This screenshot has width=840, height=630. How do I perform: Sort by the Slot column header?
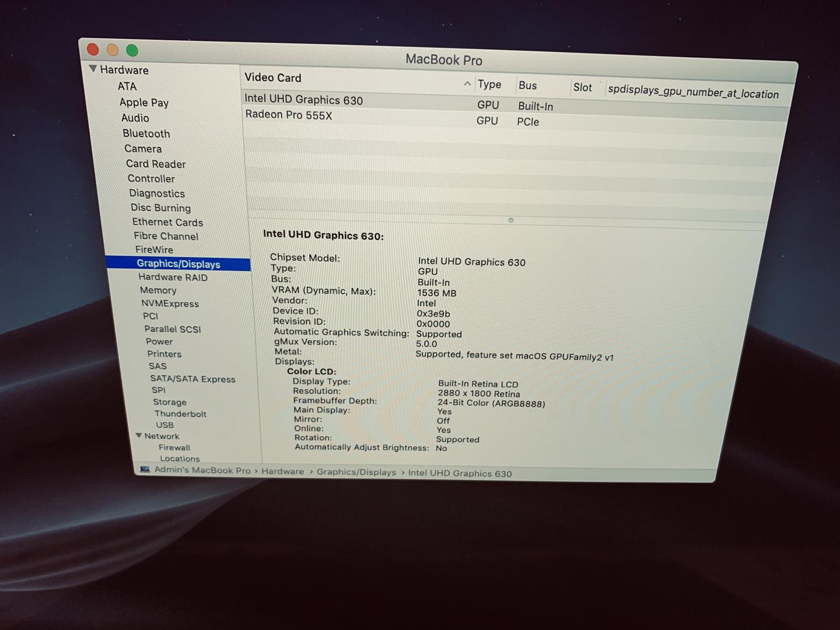[x=583, y=87]
